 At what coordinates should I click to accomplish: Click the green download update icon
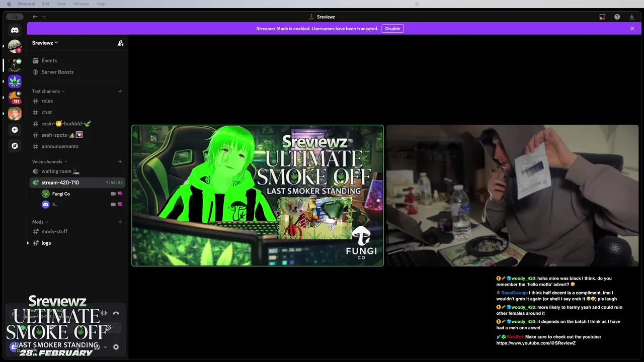click(x=632, y=17)
